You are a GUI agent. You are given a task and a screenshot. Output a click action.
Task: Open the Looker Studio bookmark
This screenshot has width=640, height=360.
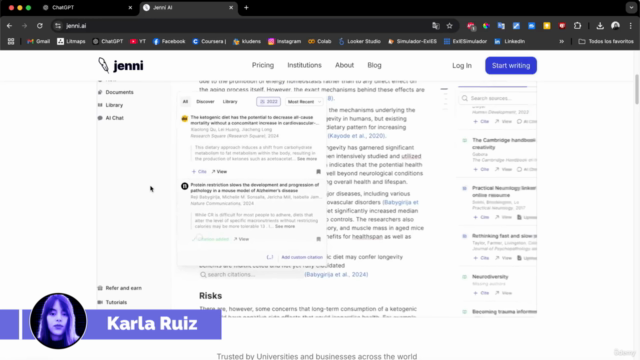pos(360,41)
